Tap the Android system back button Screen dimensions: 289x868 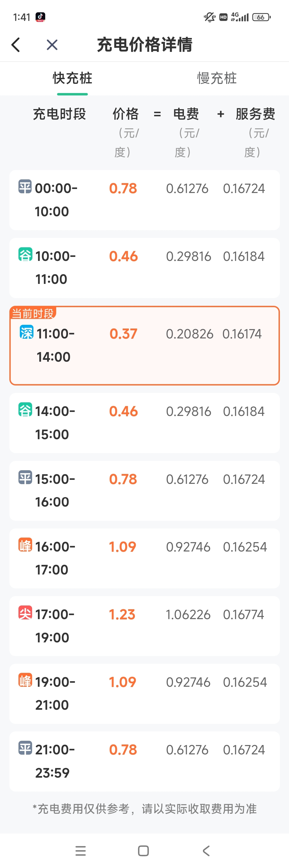click(x=206, y=851)
